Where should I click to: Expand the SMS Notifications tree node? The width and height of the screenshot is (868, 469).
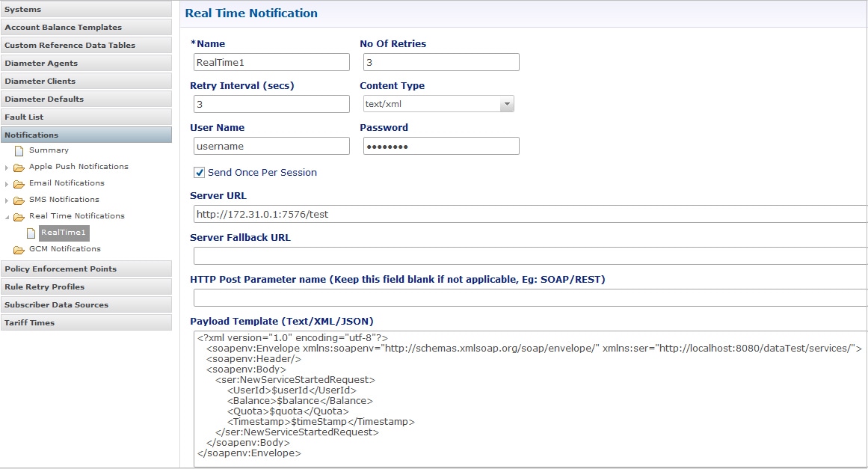coord(7,200)
